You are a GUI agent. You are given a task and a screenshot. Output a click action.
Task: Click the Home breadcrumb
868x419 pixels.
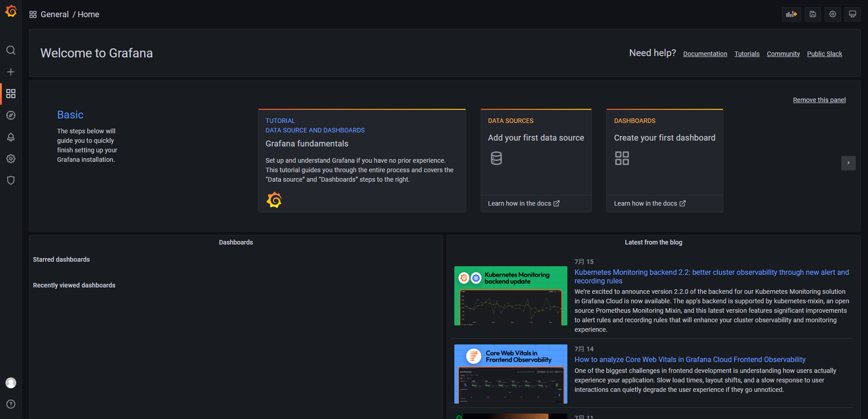click(x=89, y=14)
